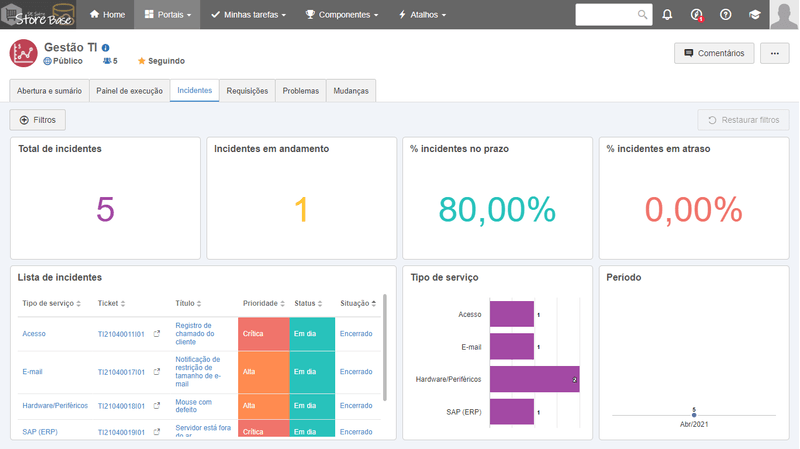The image size is (800, 449).
Task: Sort by Situação column
Action: [x=358, y=303]
